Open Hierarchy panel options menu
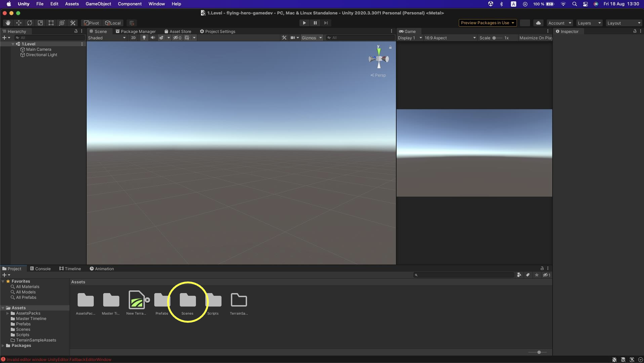This screenshot has height=363, width=644. click(82, 31)
